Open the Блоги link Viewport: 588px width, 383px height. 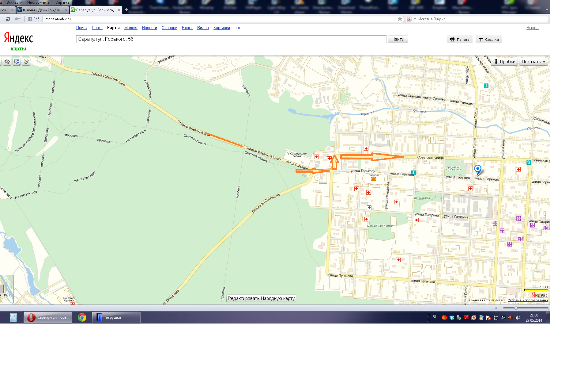pyautogui.click(x=187, y=28)
